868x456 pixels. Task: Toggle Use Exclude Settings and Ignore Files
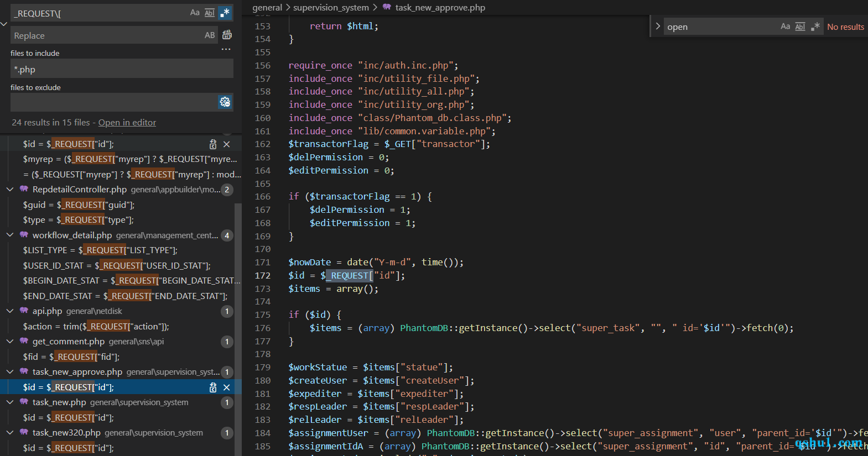pyautogui.click(x=225, y=102)
